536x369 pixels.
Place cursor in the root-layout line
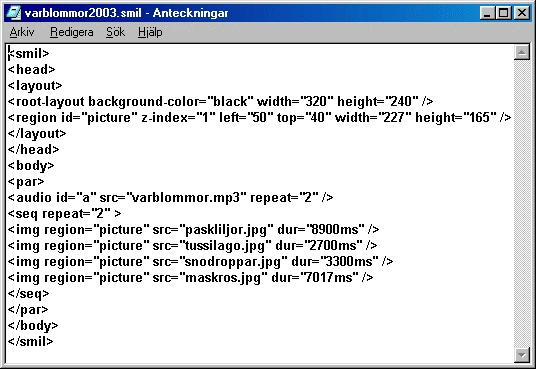tap(220, 102)
